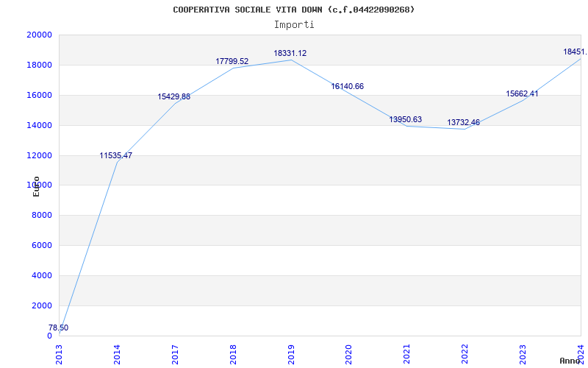Select the 11535.47 data label
The width and height of the screenshot is (588, 368).
pos(116,155)
